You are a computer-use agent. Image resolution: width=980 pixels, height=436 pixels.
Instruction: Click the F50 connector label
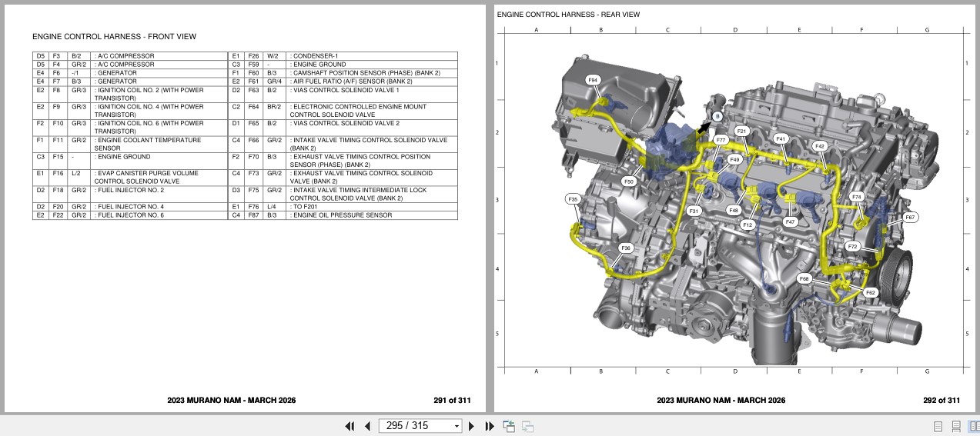click(x=629, y=182)
